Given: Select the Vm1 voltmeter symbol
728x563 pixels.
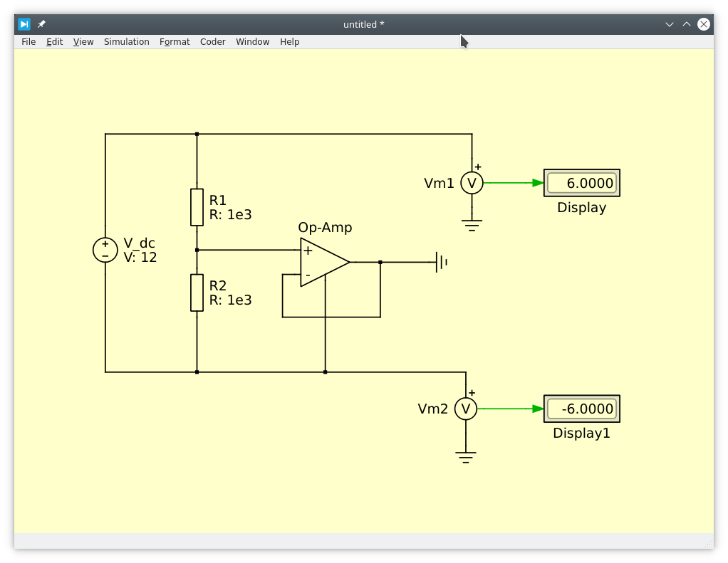Looking at the screenshot, I should (472, 183).
